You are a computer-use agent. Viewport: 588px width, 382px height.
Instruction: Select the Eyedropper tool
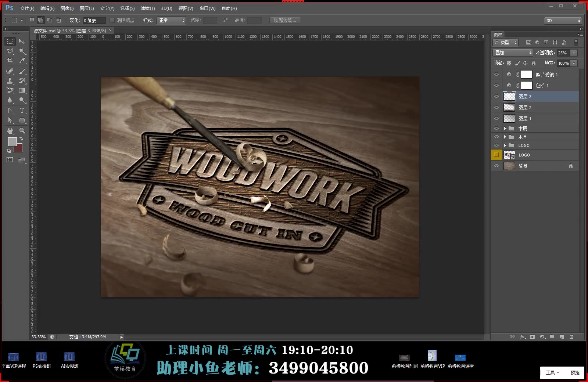tap(22, 61)
